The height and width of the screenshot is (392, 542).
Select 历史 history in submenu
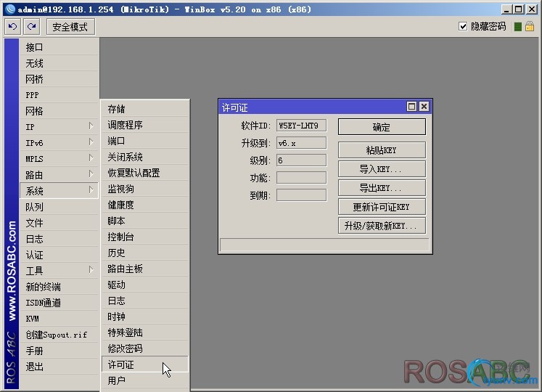[x=145, y=253]
